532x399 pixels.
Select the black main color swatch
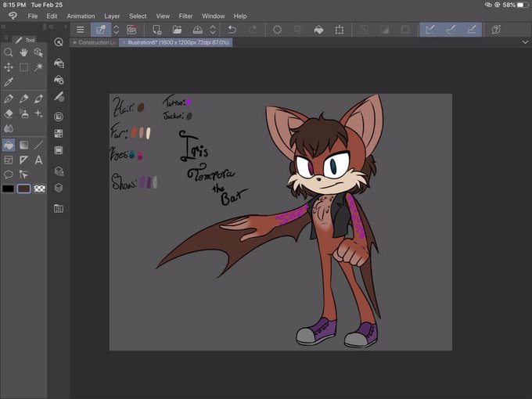(x=8, y=189)
